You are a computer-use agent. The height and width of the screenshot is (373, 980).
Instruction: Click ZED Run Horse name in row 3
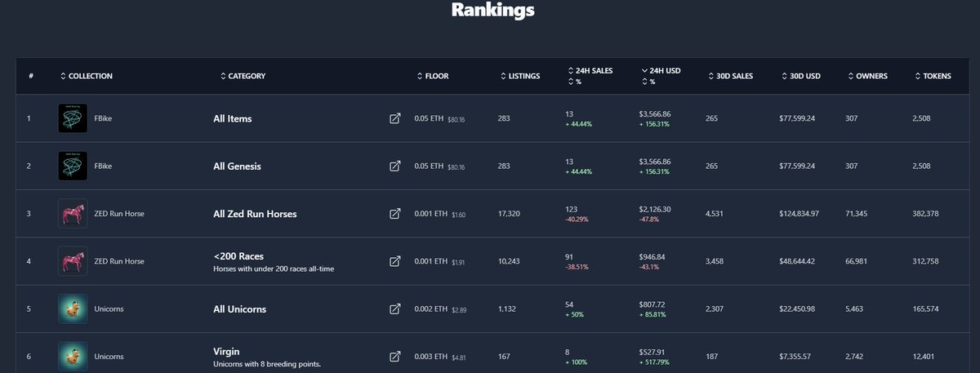pyautogui.click(x=119, y=214)
